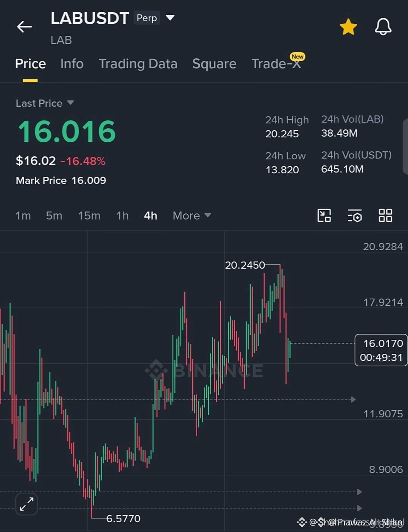Expand the LABUSDT Perp pair dropdown

[x=170, y=17]
